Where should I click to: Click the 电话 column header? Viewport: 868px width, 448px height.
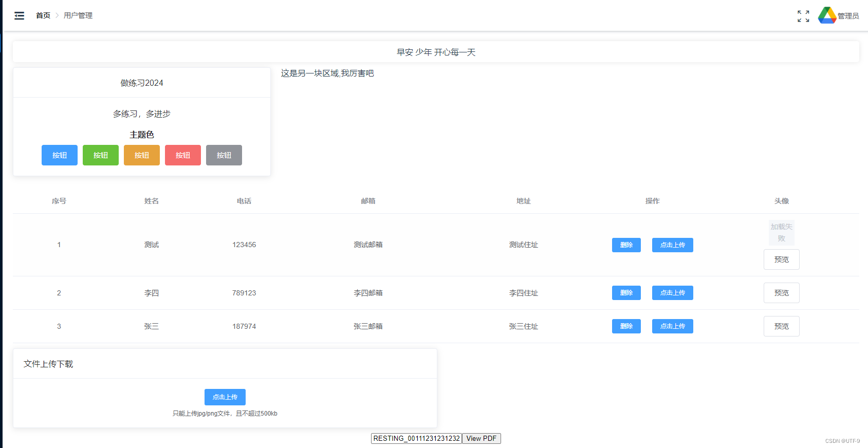tap(244, 201)
